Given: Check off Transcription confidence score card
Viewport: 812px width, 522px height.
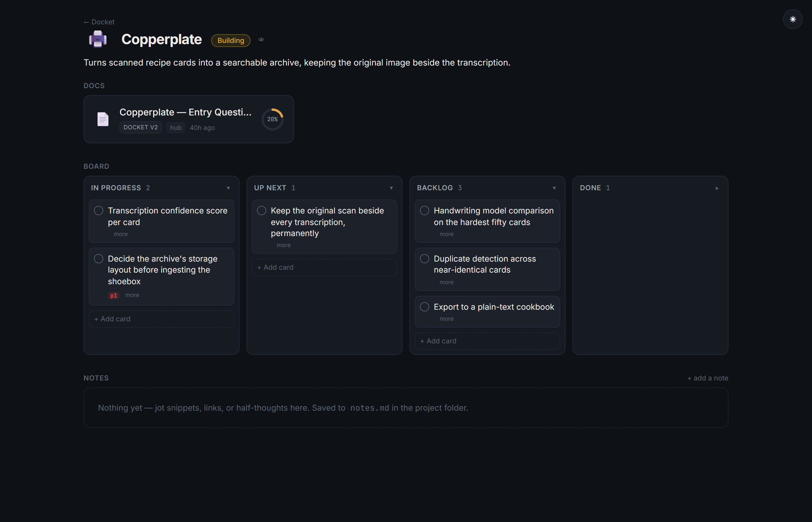Looking at the screenshot, I should pos(99,211).
